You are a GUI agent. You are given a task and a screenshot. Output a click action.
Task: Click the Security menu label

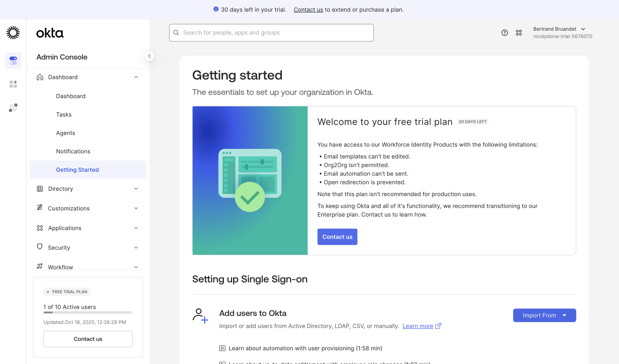pos(59,247)
